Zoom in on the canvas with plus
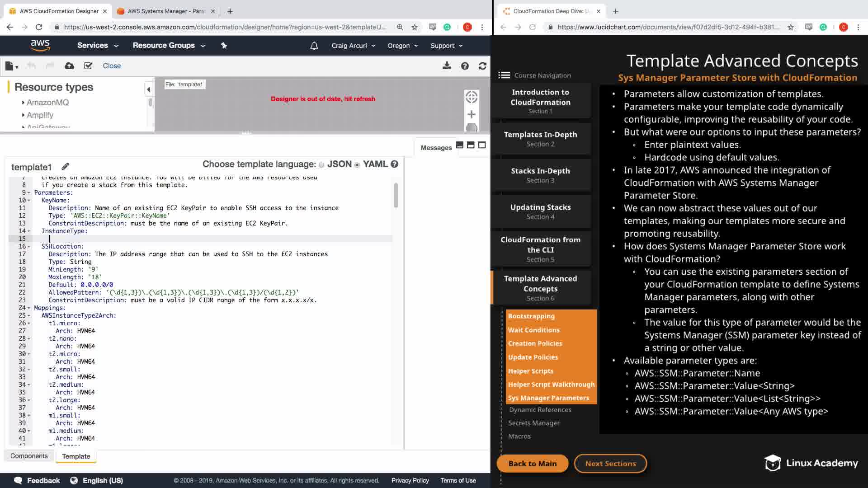Image resolution: width=868 pixels, height=488 pixels. 471,114
